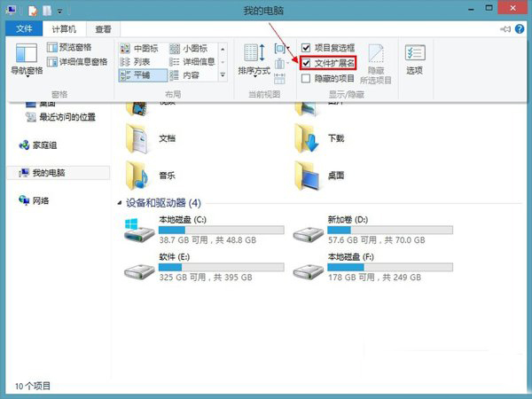The width and height of the screenshot is (532, 399).
Task: Toggle Item check boxes (项目复选框)
Action: pyautogui.click(x=328, y=48)
